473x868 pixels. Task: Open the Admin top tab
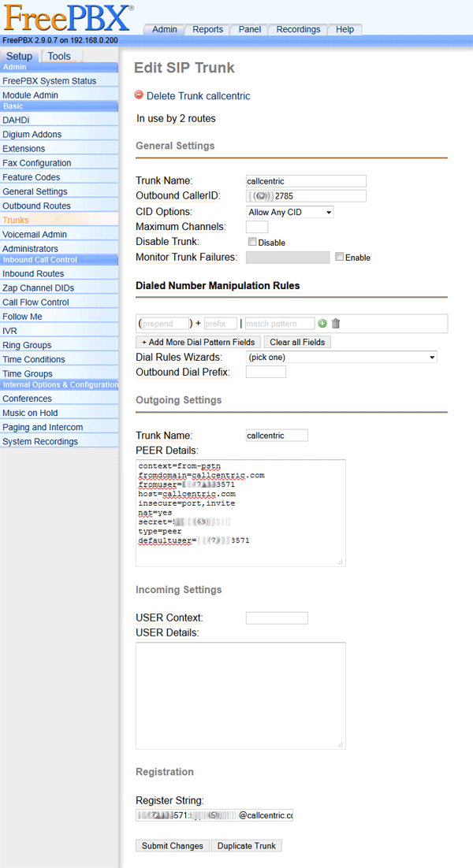coord(165,29)
